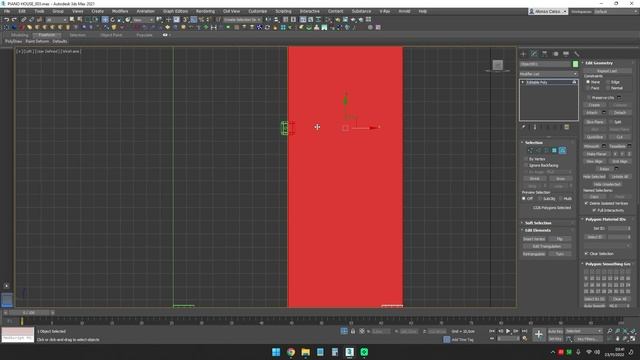Collapse Polygon Smoothing Groups rollout
Viewport: 640px width, 360px height.
[607, 264]
